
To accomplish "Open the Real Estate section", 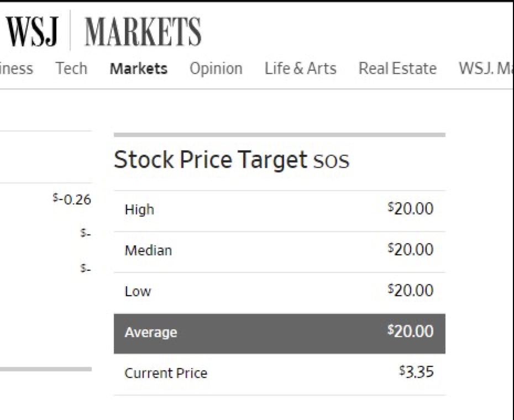I will [397, 69].
